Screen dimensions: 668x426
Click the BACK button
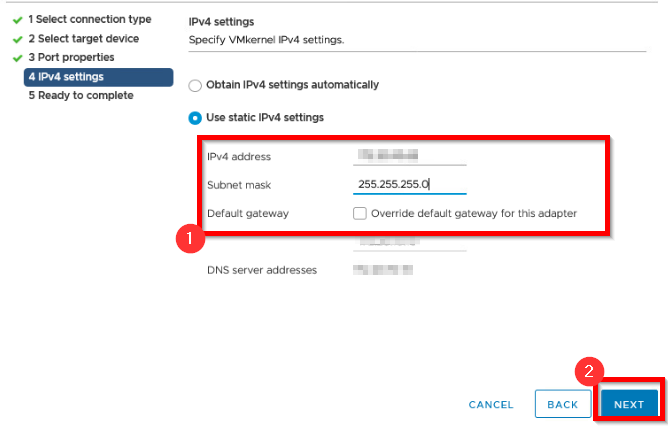(x=563, y=404)
